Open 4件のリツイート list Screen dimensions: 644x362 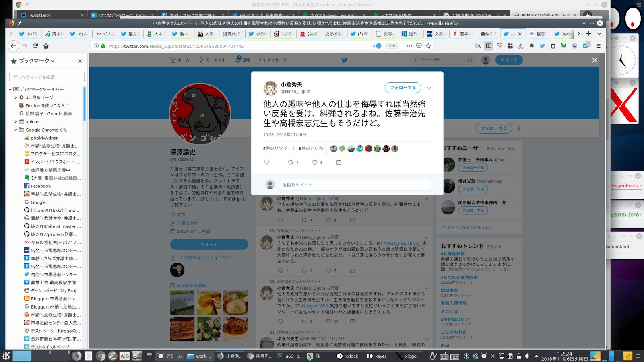279,148
